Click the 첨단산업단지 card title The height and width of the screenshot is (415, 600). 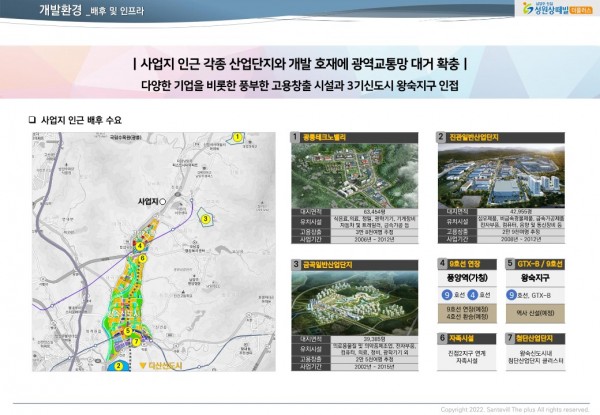tap(540, 340)
